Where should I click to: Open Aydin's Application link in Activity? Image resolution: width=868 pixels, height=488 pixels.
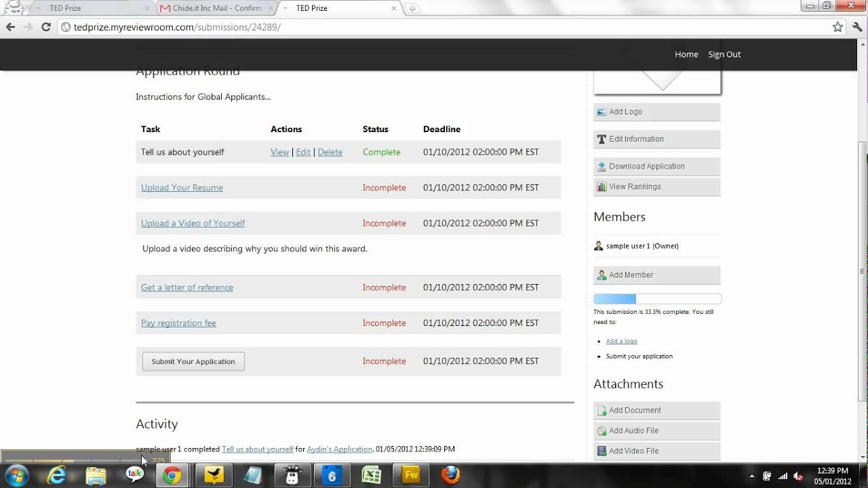tap(339, 449)
